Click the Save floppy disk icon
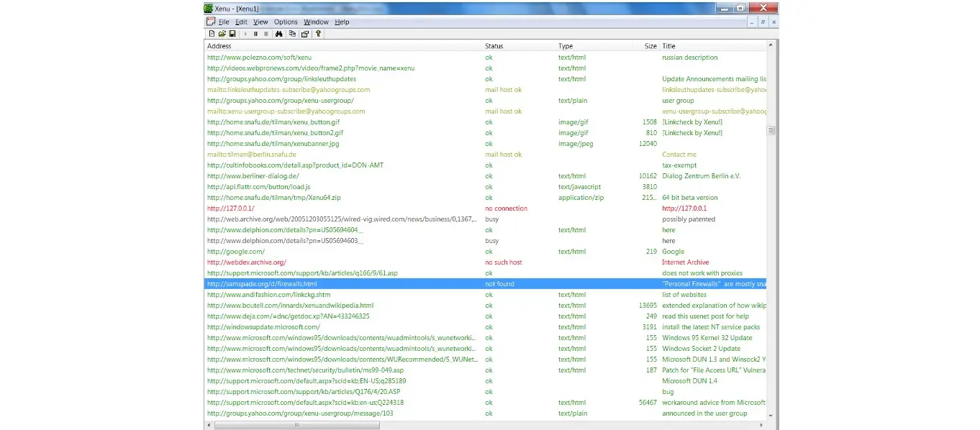 pyautogui.click(x=232, y=34)
